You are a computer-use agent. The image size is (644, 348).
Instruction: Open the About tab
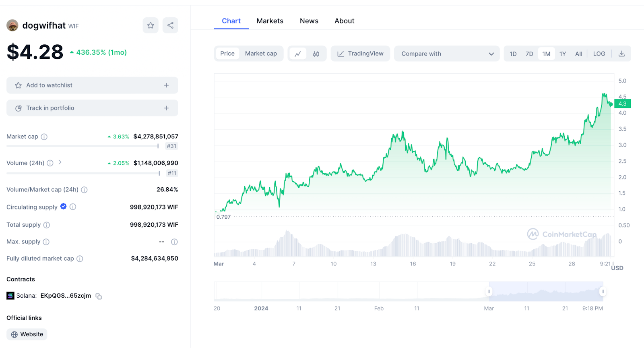pos(345,21)
